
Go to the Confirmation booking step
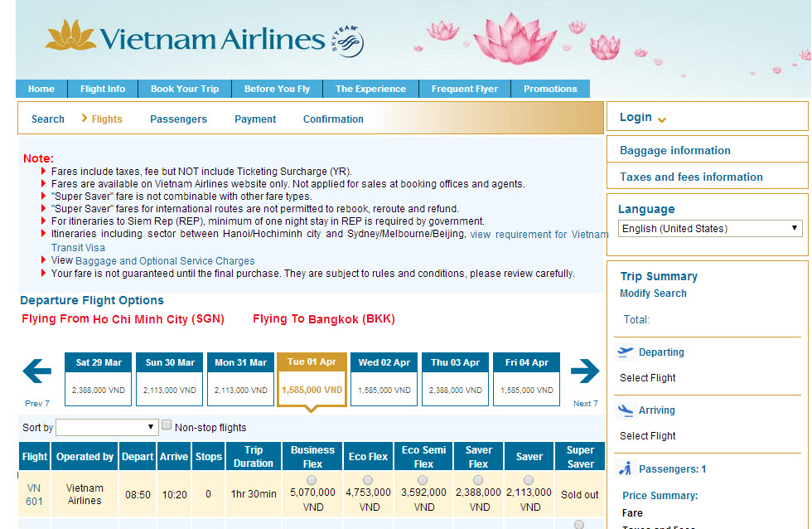(333, 119)
